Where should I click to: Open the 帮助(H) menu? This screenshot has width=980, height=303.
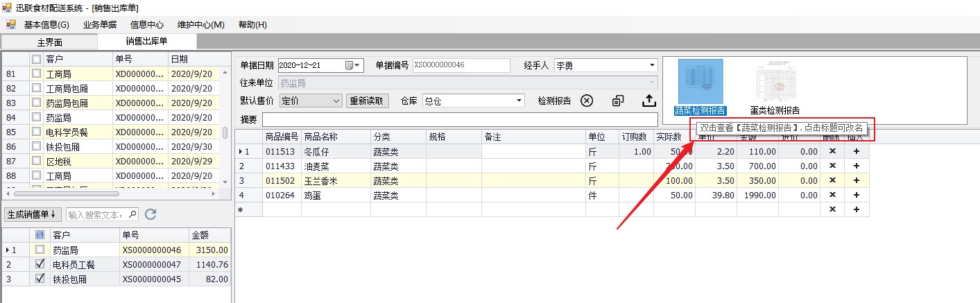coord(252,25)
